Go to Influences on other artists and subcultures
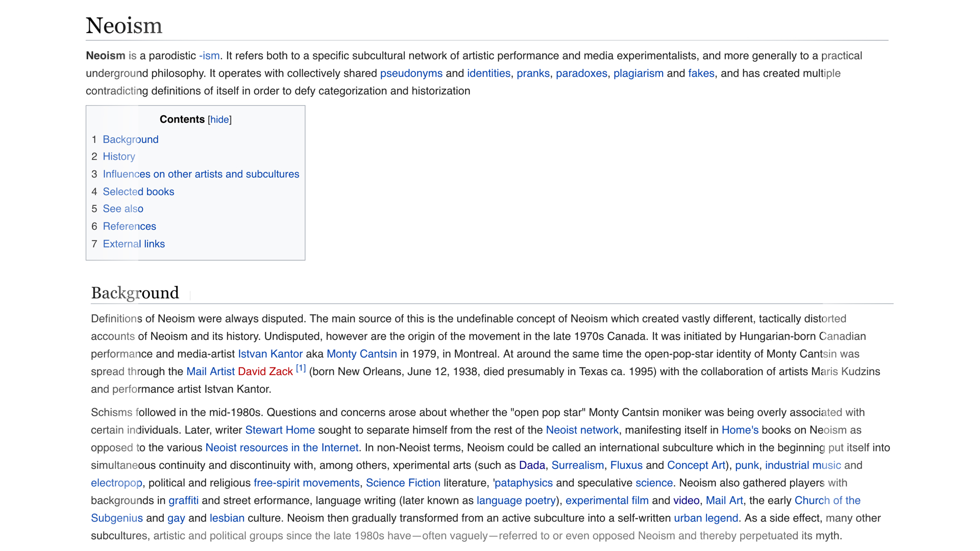Image resolution: width=980 pixels, height=551 pixels. pos(201,174)
